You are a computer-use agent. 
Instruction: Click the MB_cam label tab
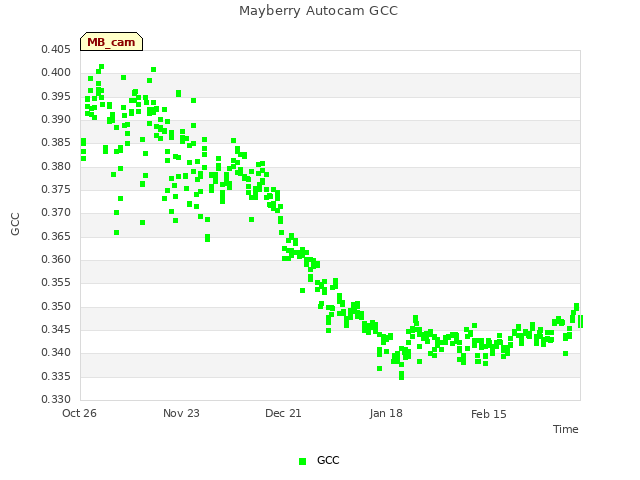(111, 42)
